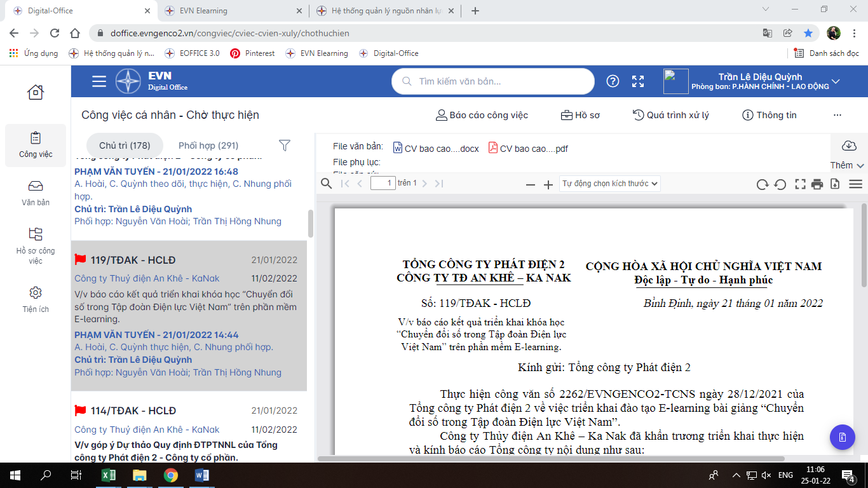Viewport: 868px width, 488px height.
Task: Open Tiện ích settings in sidebar
Action: tap(36, 299)
